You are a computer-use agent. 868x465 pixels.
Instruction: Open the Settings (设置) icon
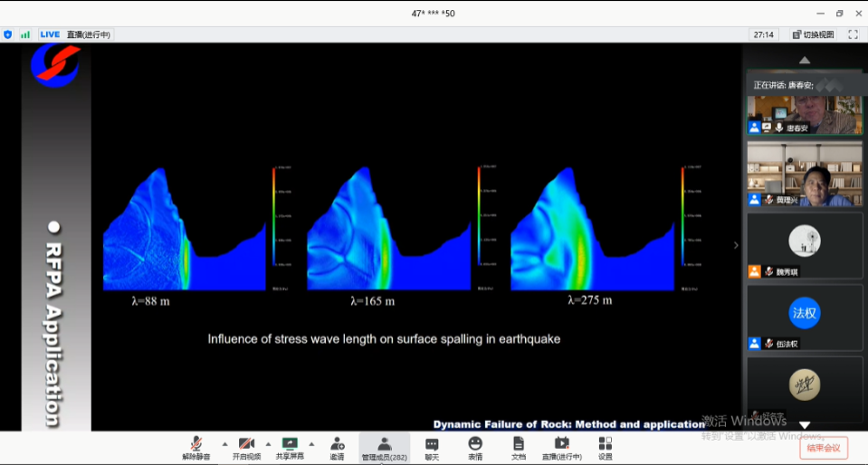[x=606, y=447]
